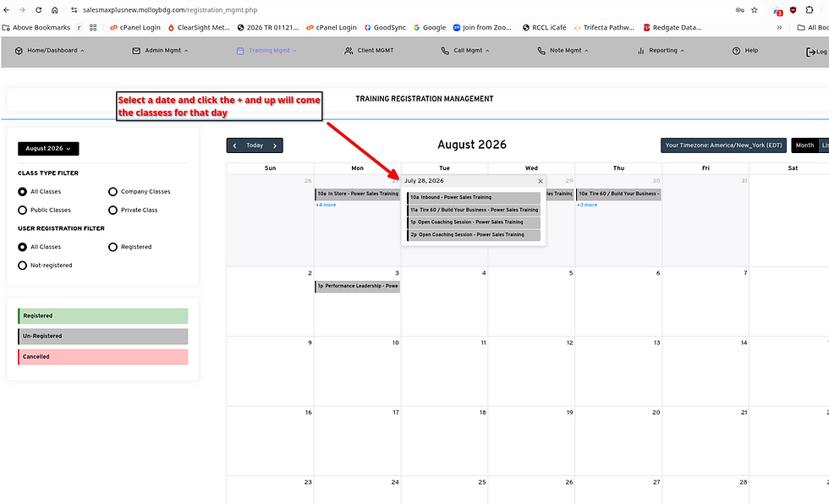
Task: Open 11a Tire 60 event in popup
Action: pos(474,211)
